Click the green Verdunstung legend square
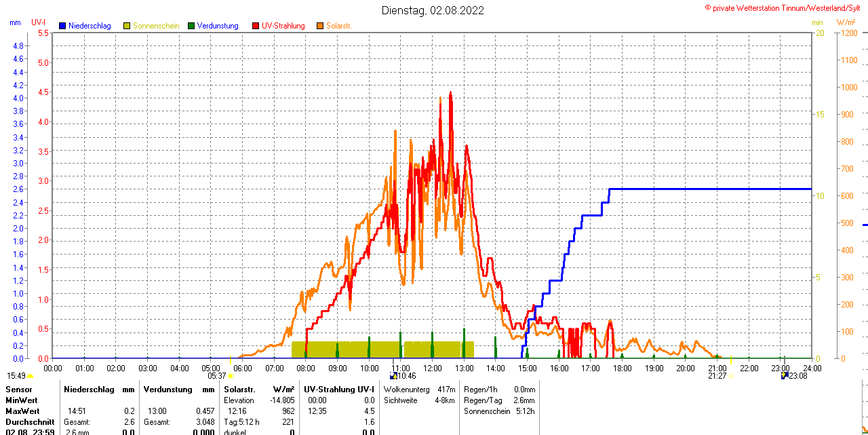Screen dimensions: 868x435 point(191,26)
